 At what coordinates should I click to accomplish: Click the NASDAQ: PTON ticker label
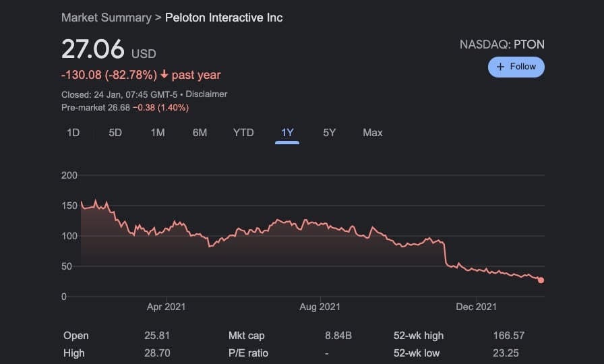(x=502, y=45)
